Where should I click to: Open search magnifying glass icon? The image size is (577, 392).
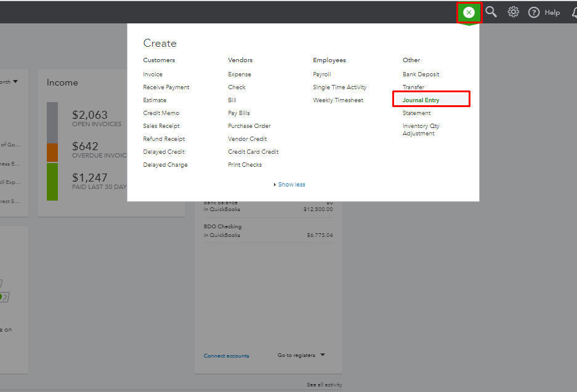(491, 12)
